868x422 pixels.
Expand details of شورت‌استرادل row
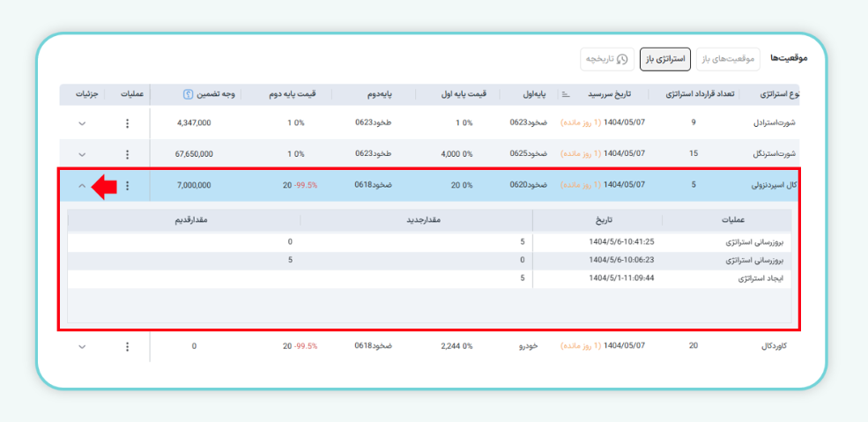82,123
